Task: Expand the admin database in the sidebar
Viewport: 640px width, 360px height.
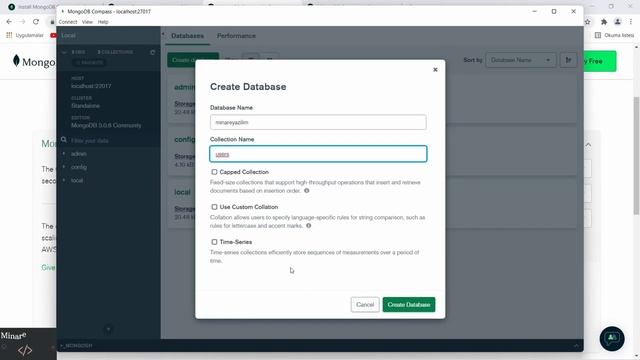Action: 64,154
